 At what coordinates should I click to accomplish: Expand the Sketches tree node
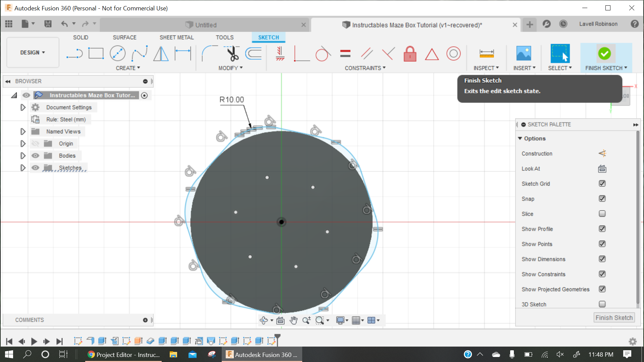23,168
